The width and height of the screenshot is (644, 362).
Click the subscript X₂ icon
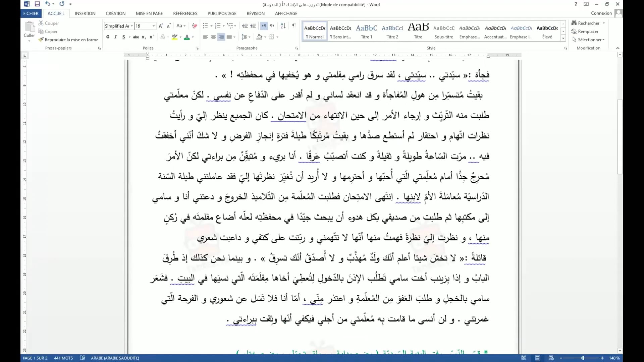click(x=144, y=37)
